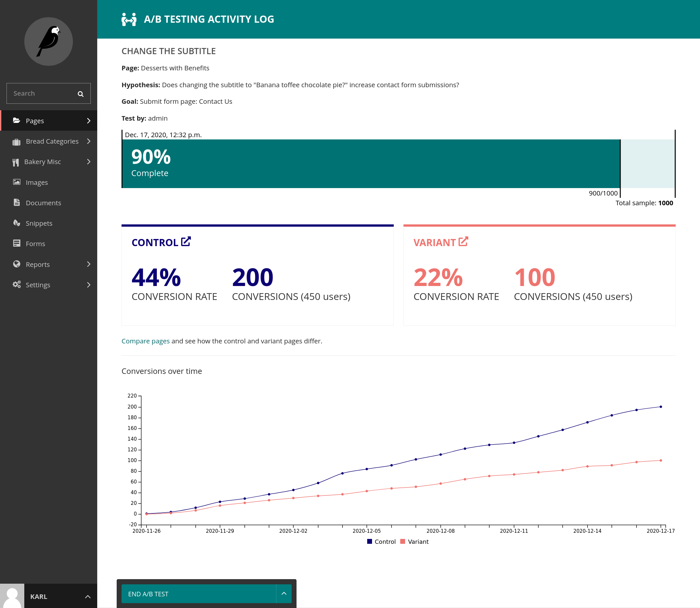Image resolution: width=700 pixels, height=608 pixels.
Task: Open the Karl account menu chevron
Action: [88, 596]
